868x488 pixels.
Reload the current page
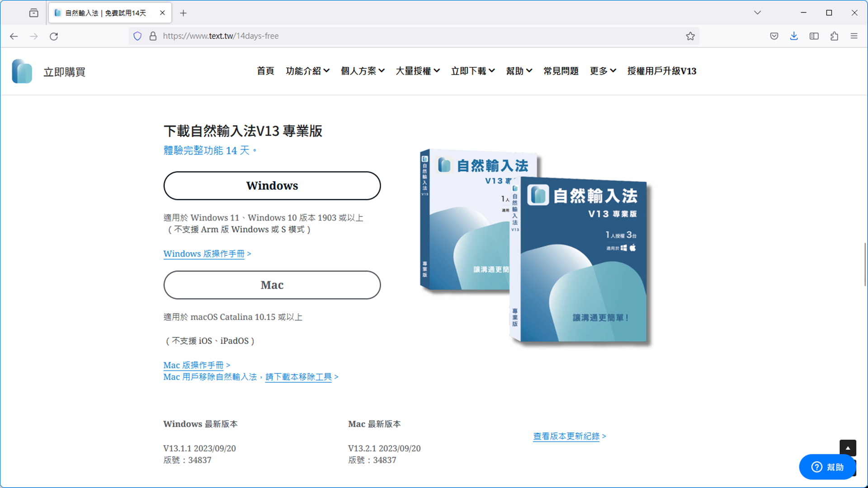pos(54,36)
